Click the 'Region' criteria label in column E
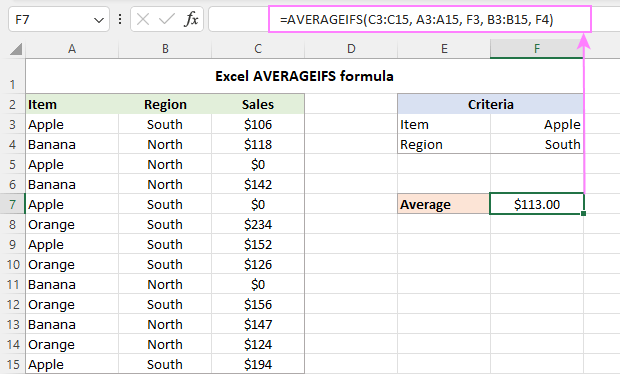This screenshot has height=374, width=620. tap(444, 144)
